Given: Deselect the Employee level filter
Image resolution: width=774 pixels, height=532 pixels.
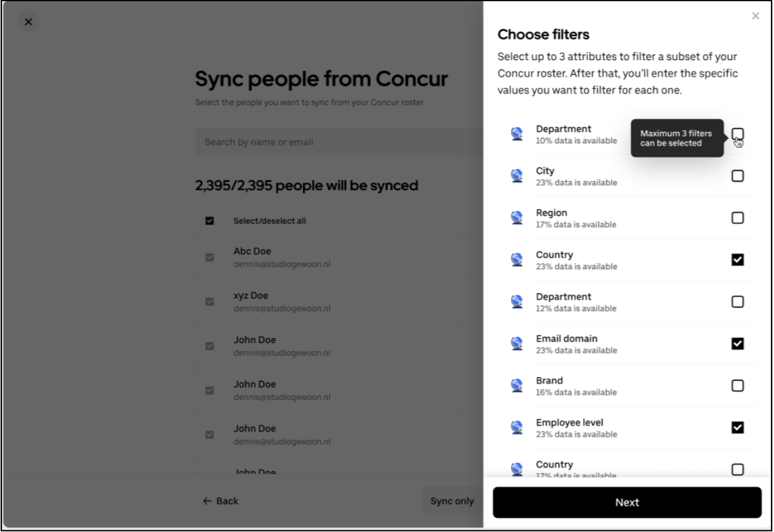Looking at the screenshot, I should click(x=737, y=428).
